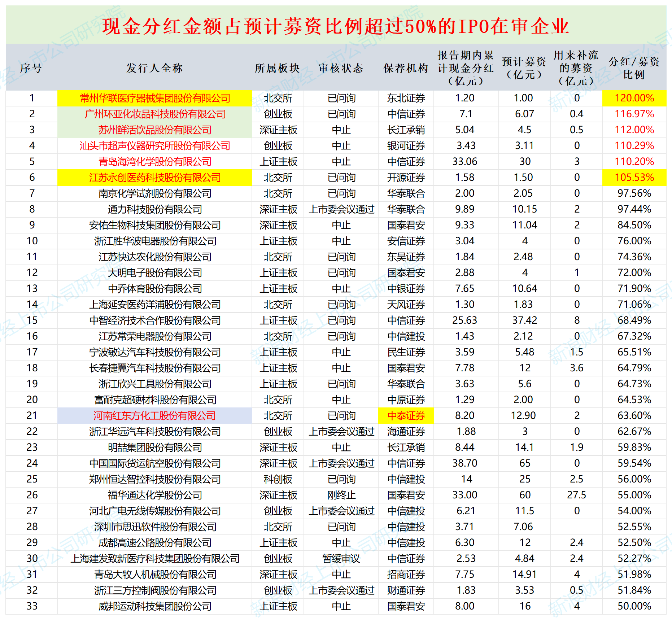Image resolution: width=672 pixels, height=620 pixels.
Task: Select the 招商证券 sponsor cell
Action: tap(406, 575)
